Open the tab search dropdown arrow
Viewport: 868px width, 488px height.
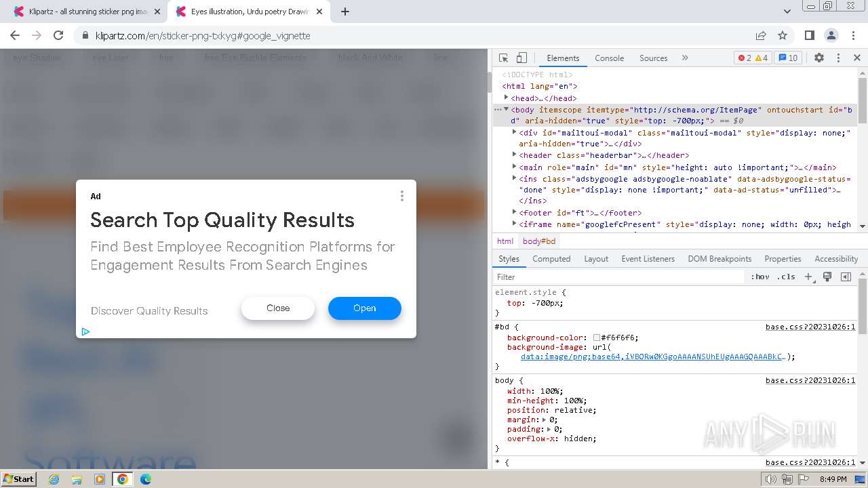pyautogui.click(x=787, y=12)
